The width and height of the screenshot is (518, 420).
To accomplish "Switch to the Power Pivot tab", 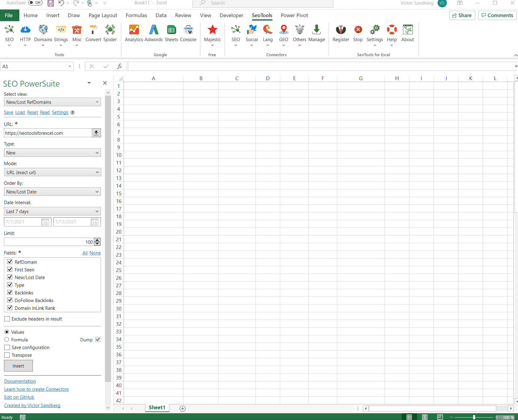I will point(294,15).
